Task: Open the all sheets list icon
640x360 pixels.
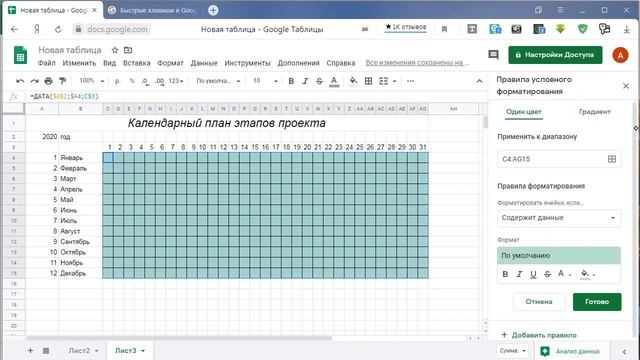Action: pyautogui.click(x=46, y=351)
